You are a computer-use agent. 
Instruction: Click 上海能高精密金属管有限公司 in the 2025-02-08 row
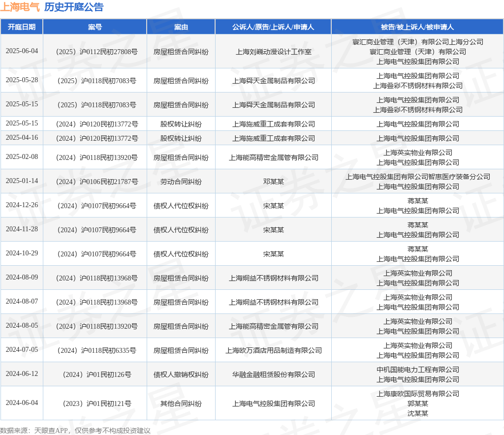point(274,158)
